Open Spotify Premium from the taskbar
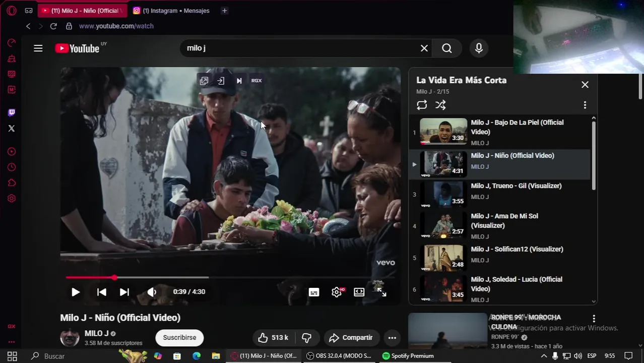 pyautogui.click(x=408, y=356)
